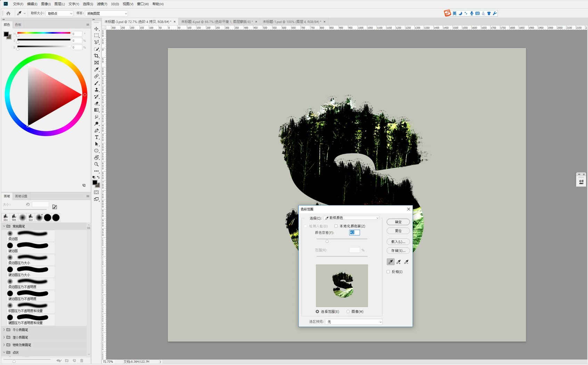Click the Home icon in options bar
Viewport: 588px width, 365px height.
click(x=8, y=13)
